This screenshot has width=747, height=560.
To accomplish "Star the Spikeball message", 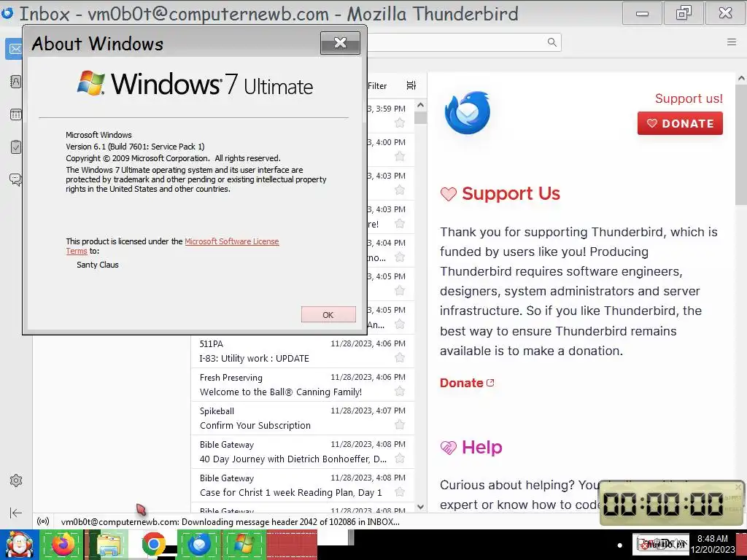I will pos(400,424).
